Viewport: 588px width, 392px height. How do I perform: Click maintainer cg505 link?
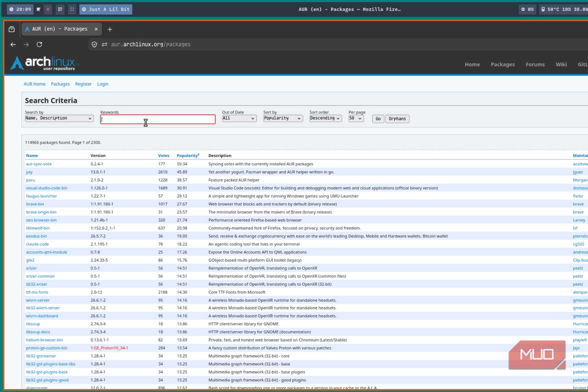pos(578,244)
